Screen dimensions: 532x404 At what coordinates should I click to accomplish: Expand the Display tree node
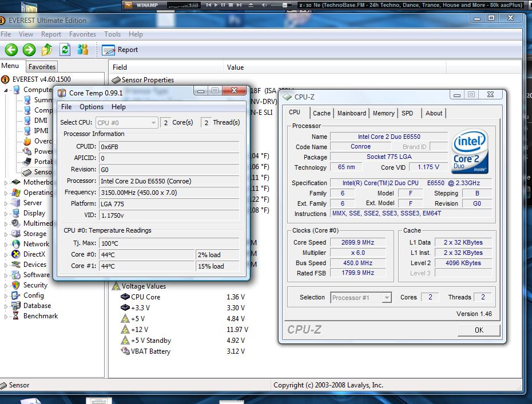(5, 214)
